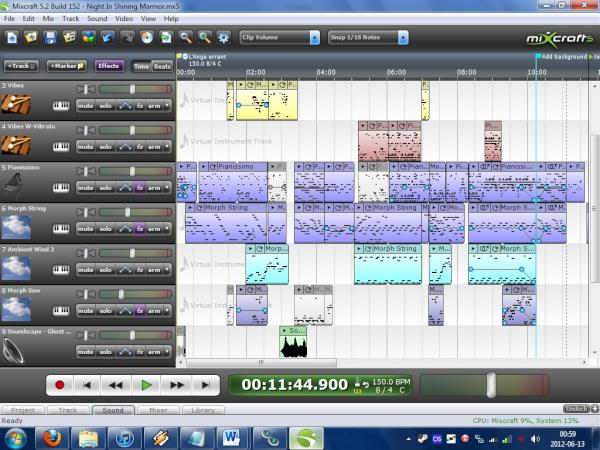This screenshot has height=450, width=600.
Task: Click the 7 Ambient Wind 3 cloud image
Action: (x=16, y=268)
